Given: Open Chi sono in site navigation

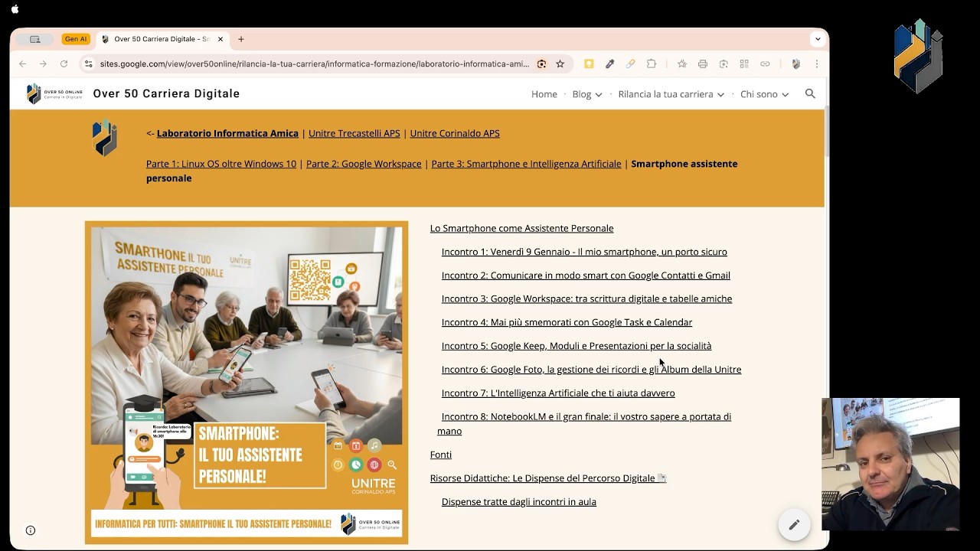Looking at the screenshot, I should pos(759,94).
